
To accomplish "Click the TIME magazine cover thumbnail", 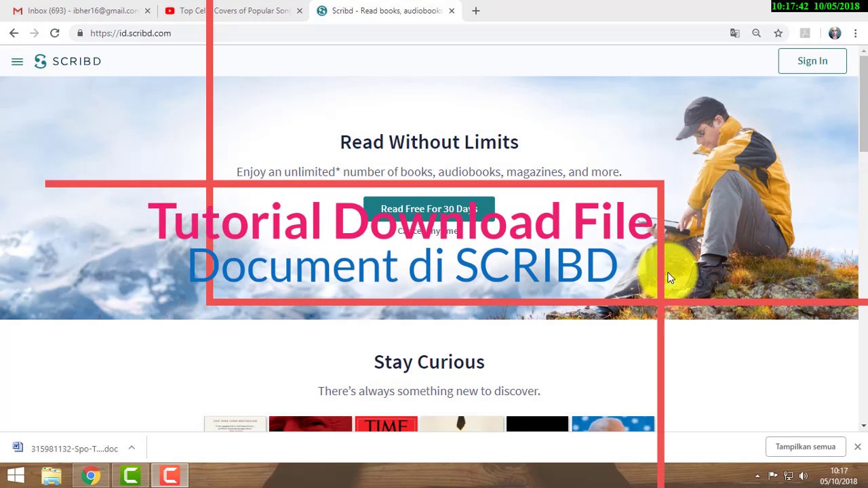I will coord(387,424).
